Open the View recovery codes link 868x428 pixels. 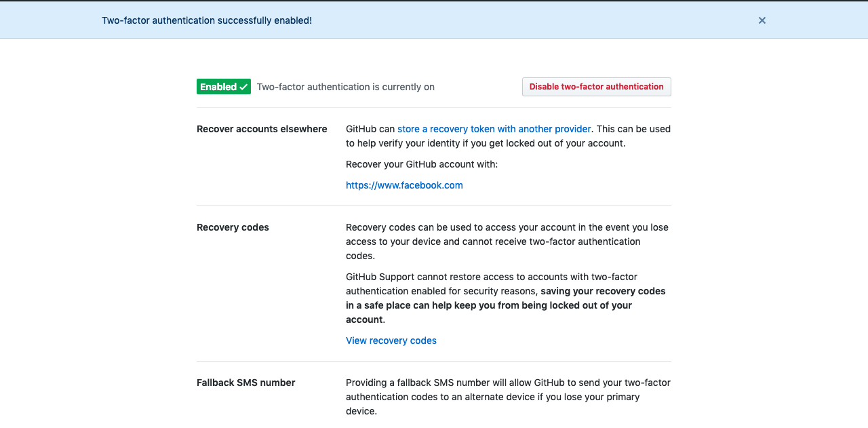pos(391,341)
